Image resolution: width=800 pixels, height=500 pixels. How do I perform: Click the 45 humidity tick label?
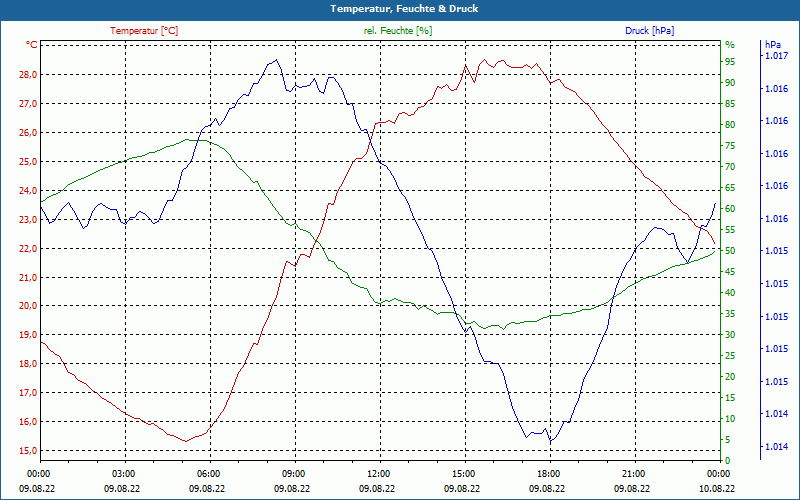click(730, 272)
